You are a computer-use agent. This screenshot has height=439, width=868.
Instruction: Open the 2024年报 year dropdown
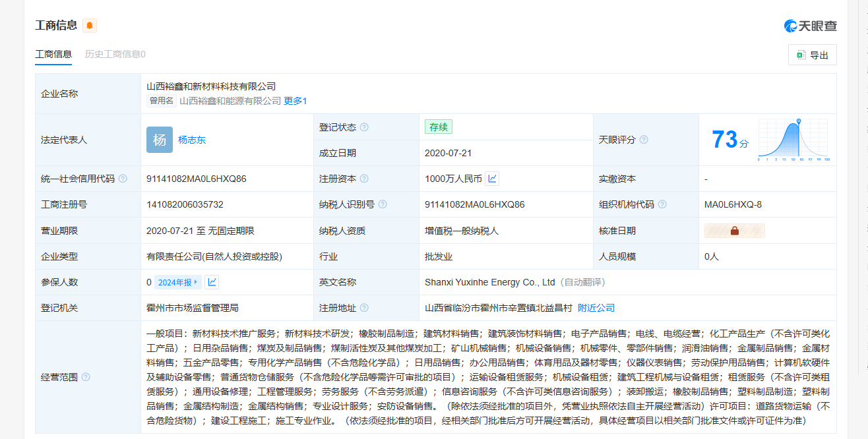[178, 282]
